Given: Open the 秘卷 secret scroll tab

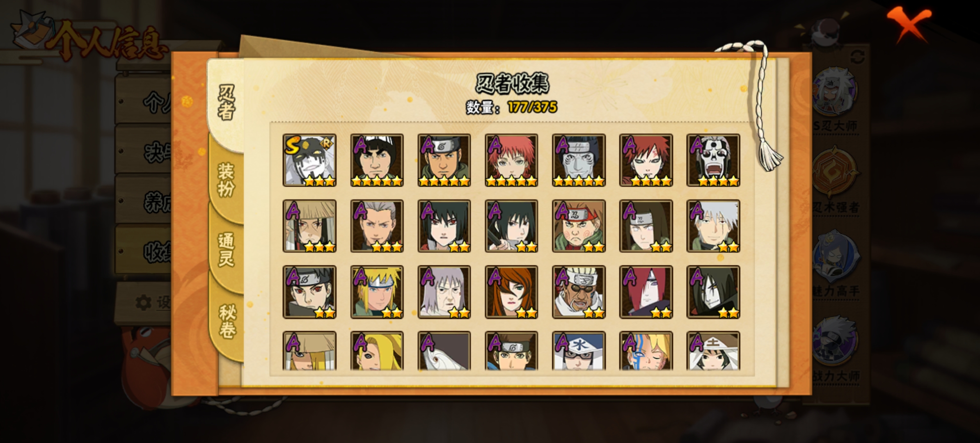Looking at the screenshot, I should coord(227,321).
